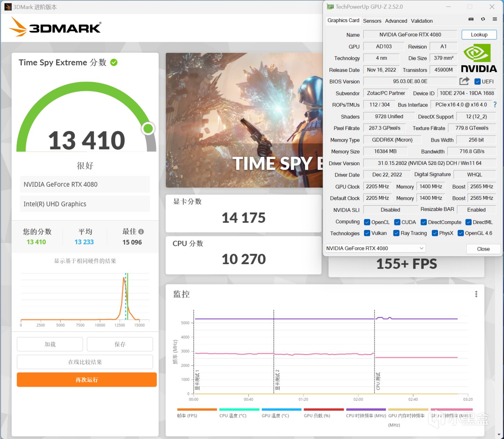Image resolution: width=504 pixels, height=439 pixels.
Task: Click the NVIDIA SLI Disabled field
Action: click(x=390, y=210)
